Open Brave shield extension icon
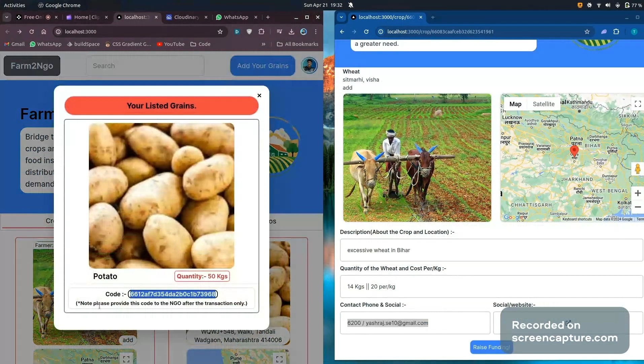Viewport: 644px width, 364px height. 249,32
